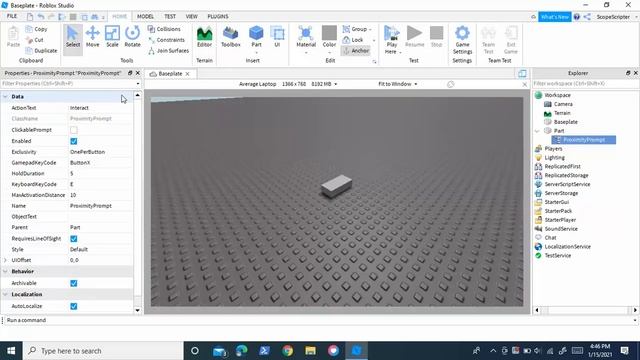Uncheck the Enabled property
The image size is (640, 360).
(x=73, y=141)
